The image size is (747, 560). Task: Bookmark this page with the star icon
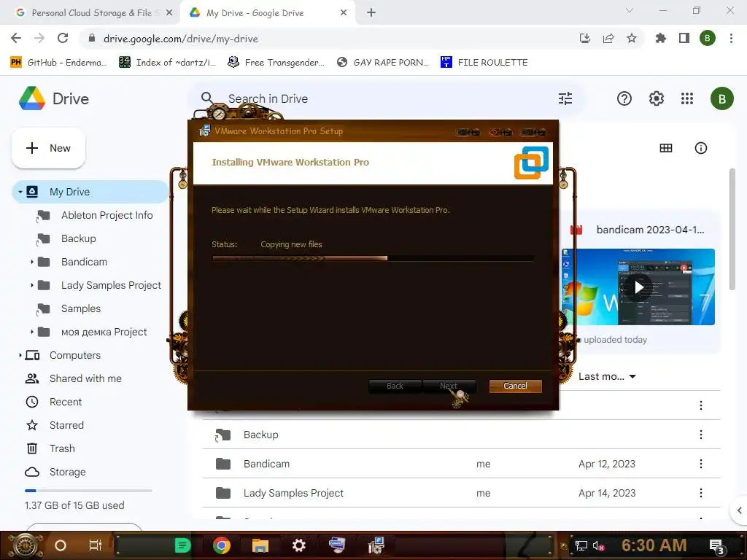coord(632,38)
